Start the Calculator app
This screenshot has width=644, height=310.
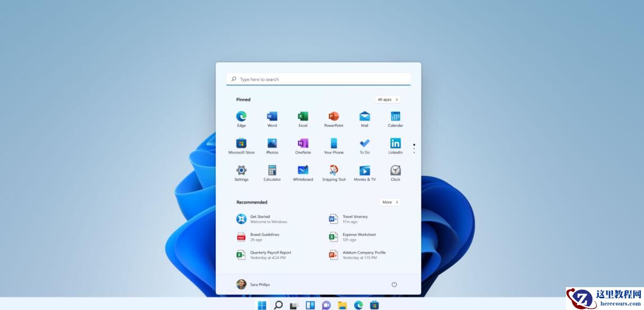pos(272,172)
